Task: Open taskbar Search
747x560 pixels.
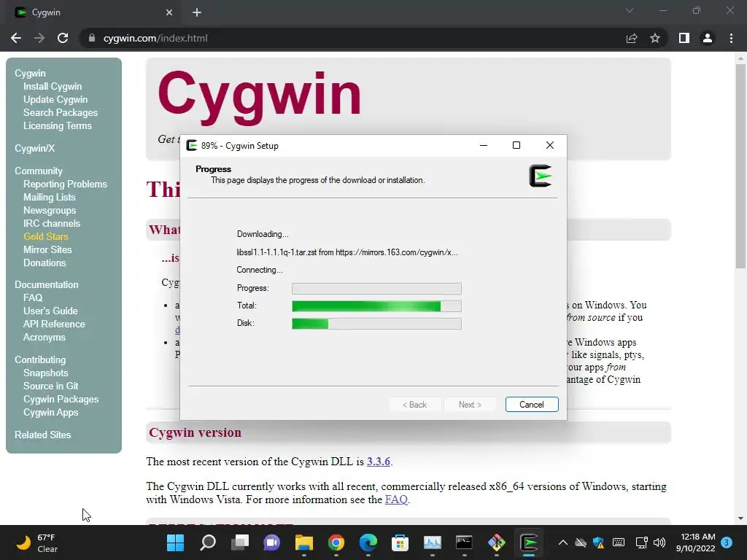Action: 208,542
